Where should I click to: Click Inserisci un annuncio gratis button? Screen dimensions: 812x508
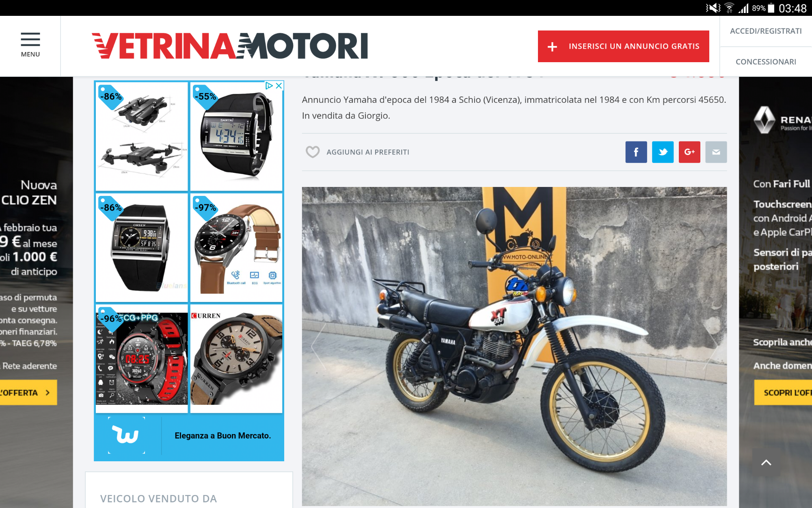(x=624, y=46)
